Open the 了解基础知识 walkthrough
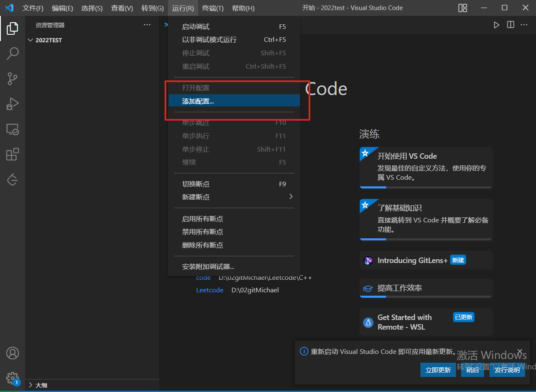 coord(426,219)
